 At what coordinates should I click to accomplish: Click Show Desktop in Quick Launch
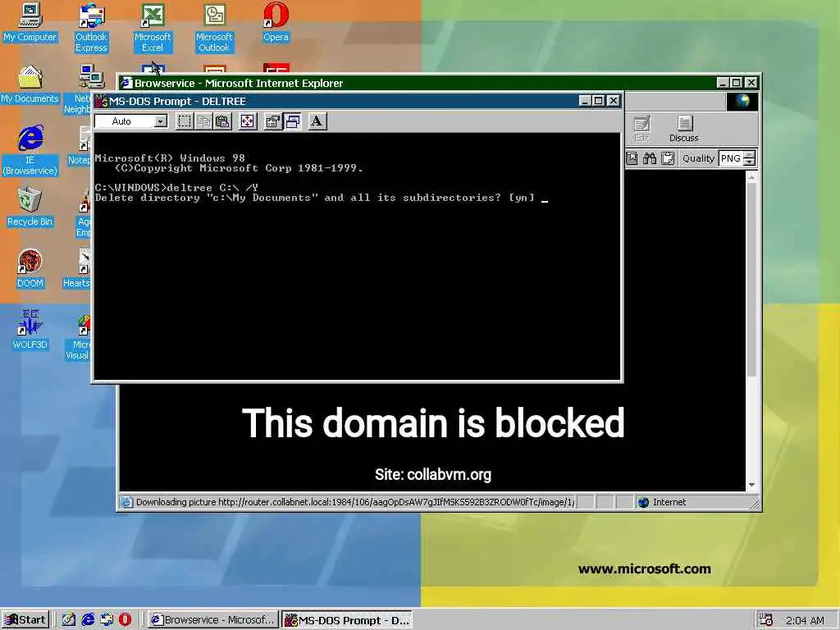pyautogui.click(x=69, y=620)
